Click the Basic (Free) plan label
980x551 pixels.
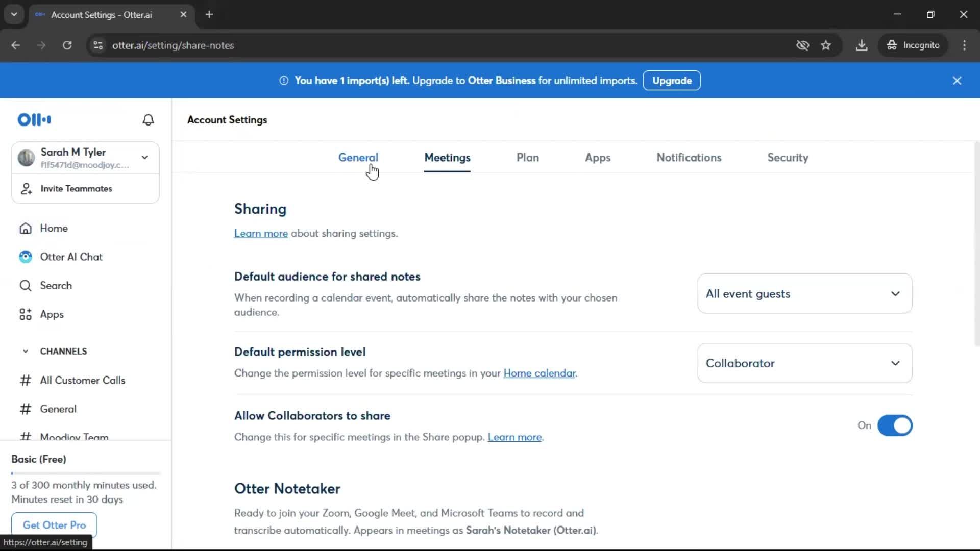pyautogui.click(x=39, y=459)
